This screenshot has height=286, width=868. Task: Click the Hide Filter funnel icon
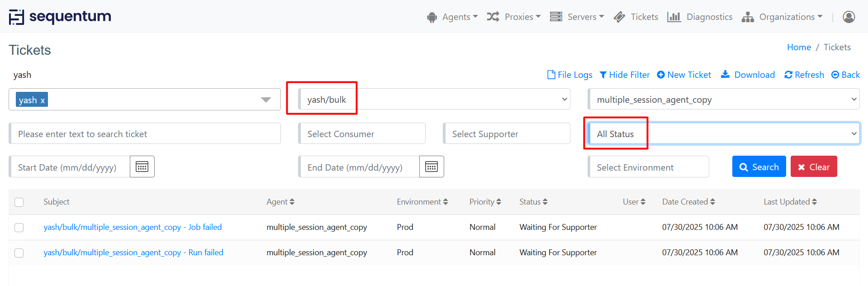coord(603,75)
